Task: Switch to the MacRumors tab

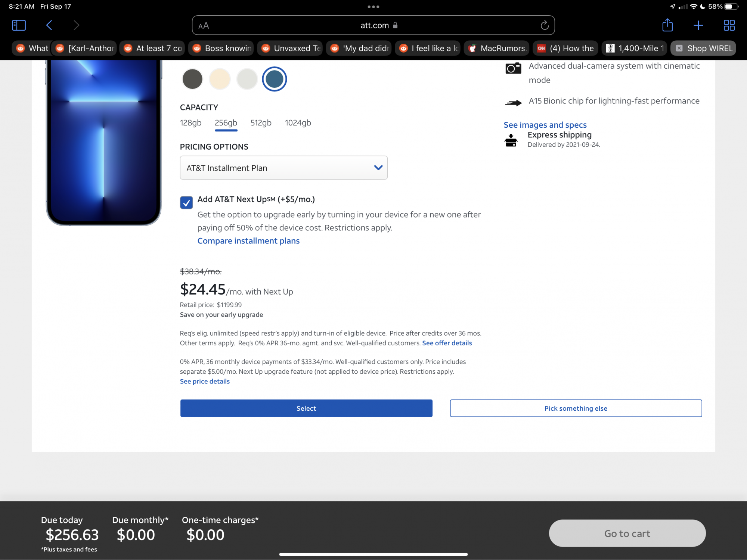Action: pos(497,48)
